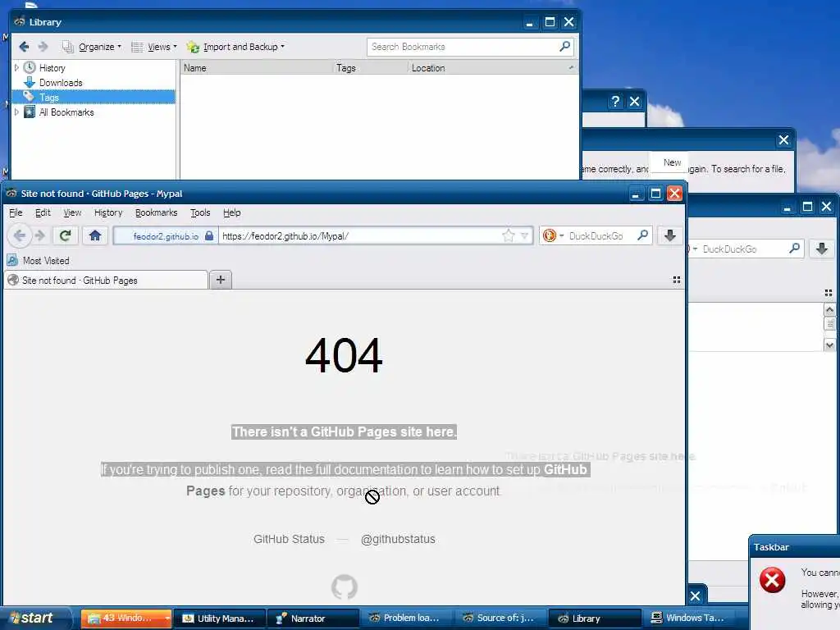840x630 pixels.
Task: Click scrollbar down arrow in background window
Action: [829, 345]
